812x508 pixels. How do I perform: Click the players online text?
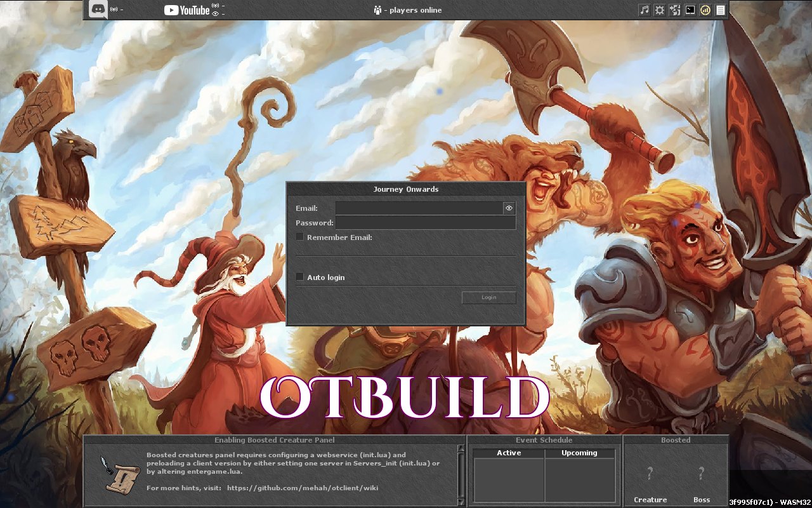(x=412, y=10)
